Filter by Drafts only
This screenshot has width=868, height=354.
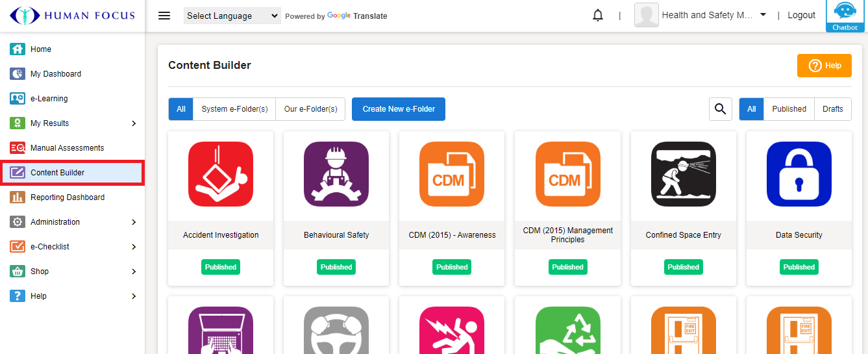point(832,109)
